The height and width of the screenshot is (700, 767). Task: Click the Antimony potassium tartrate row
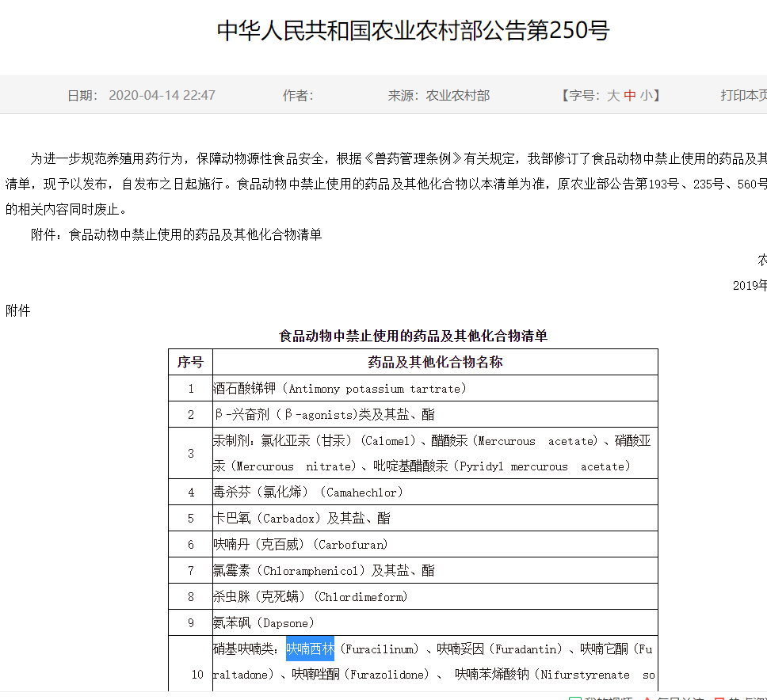[340, 389]
